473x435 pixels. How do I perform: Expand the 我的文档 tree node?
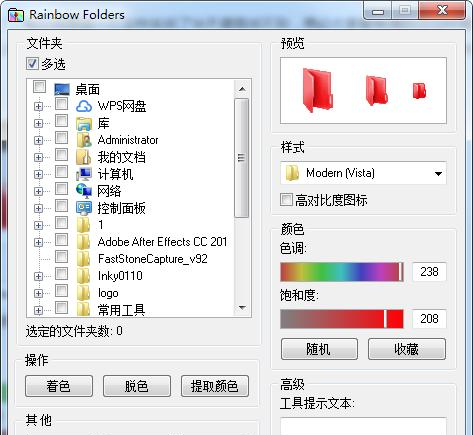[x=38, y=157]
